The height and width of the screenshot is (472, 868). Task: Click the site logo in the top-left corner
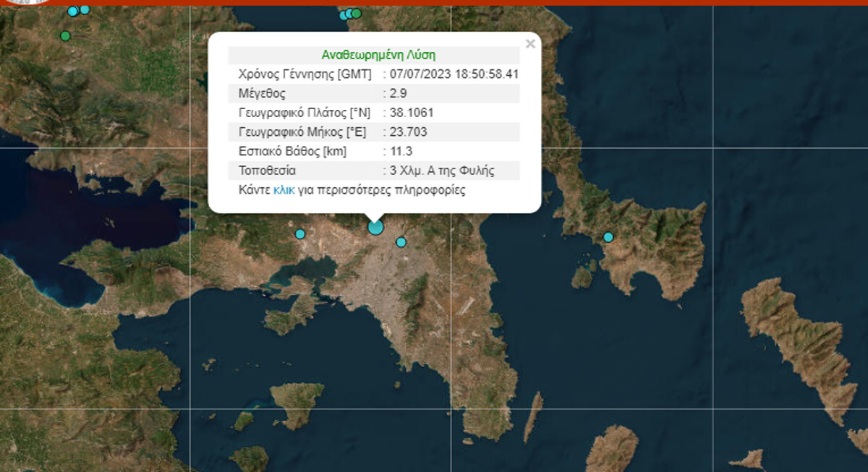[25, 2]
